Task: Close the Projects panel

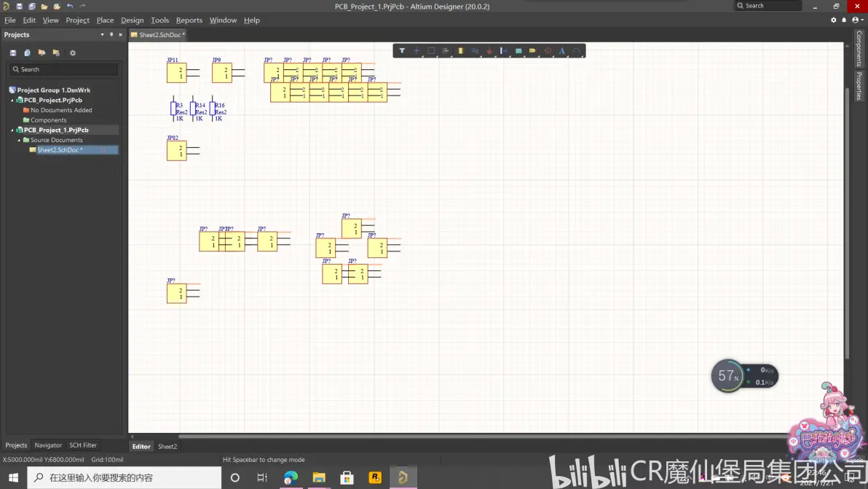Action: coord(120,34)
